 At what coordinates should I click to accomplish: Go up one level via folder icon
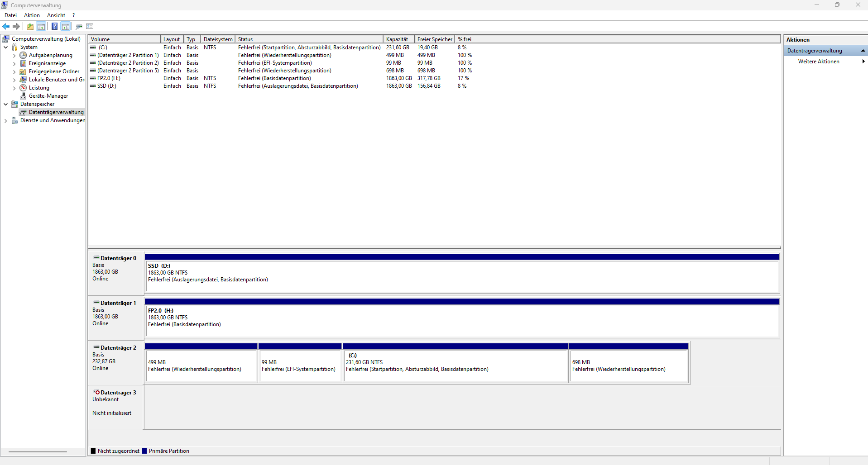pyautogui.click(x=30, y=26)
